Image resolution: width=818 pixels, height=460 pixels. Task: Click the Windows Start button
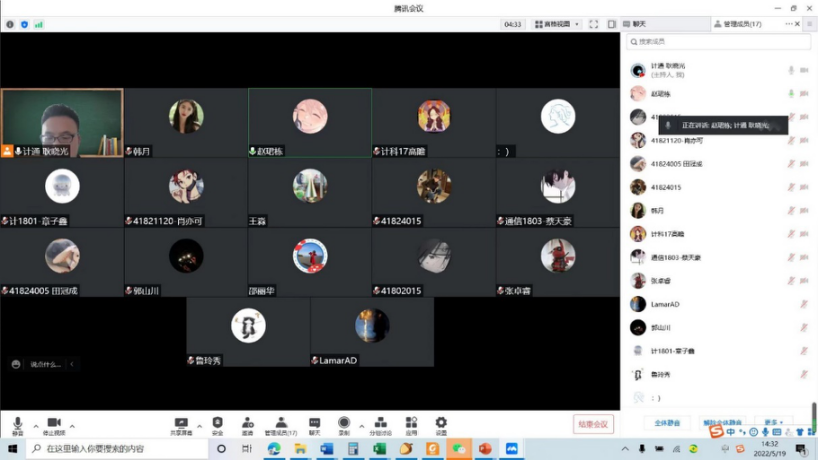13,449
